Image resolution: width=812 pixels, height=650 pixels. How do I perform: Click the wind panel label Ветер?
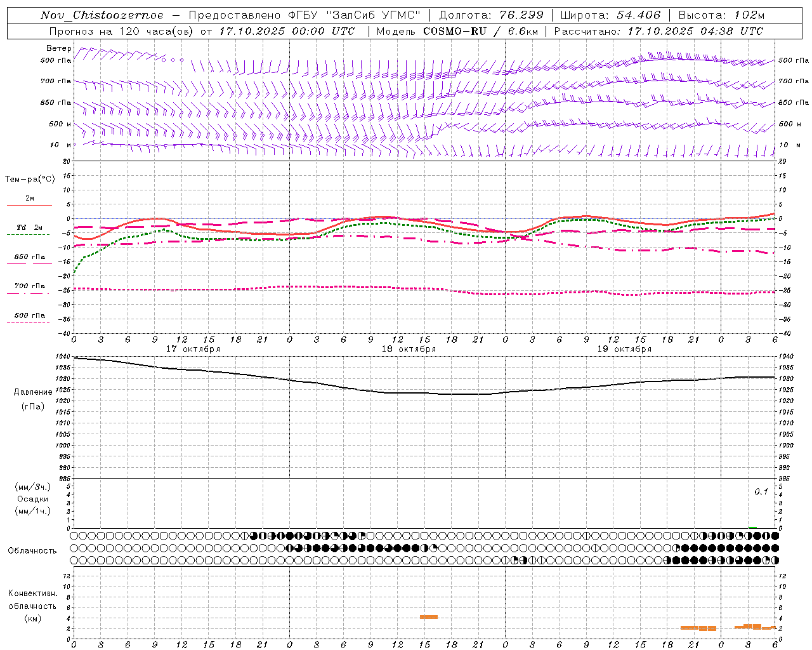(x=59, y=48)
